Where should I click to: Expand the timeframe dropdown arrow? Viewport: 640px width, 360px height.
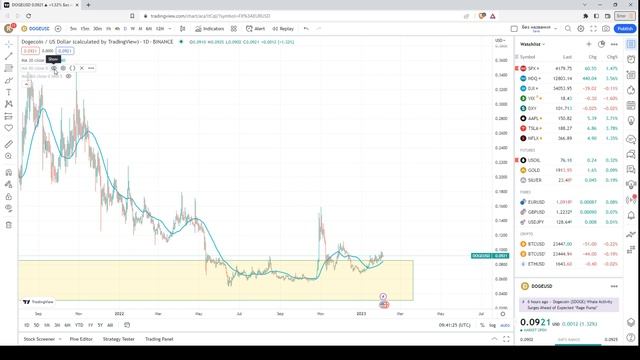[170, 29]
